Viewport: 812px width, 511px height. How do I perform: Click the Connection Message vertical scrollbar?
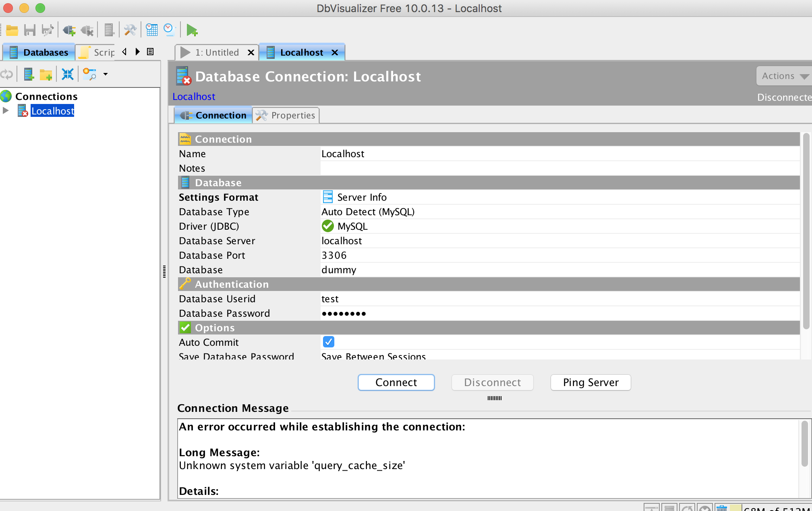(804, 443)
